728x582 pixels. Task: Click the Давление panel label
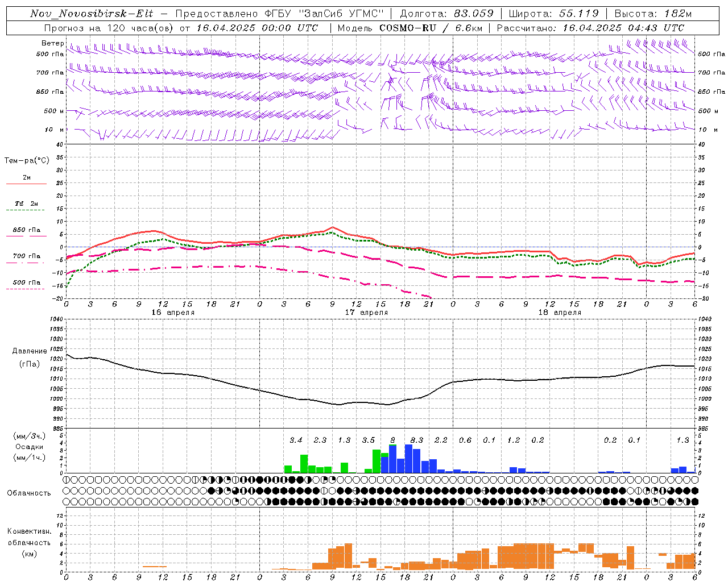tap(30, 351)
